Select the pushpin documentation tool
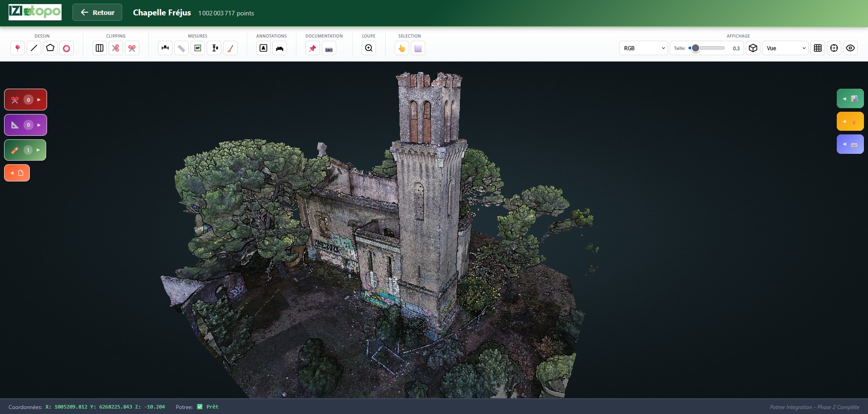The height and width of the screenshot is (414, 868). (312, 48)
